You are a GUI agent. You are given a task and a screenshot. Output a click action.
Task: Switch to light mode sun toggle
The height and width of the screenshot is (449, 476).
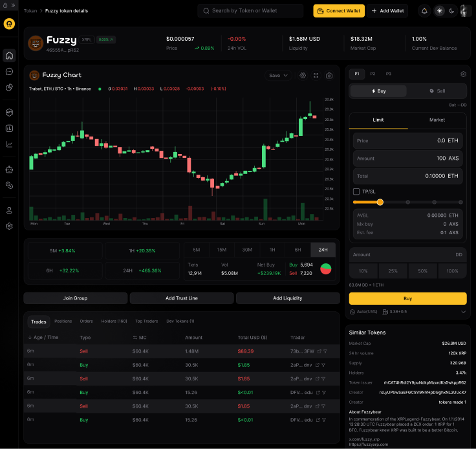(440, 11)
